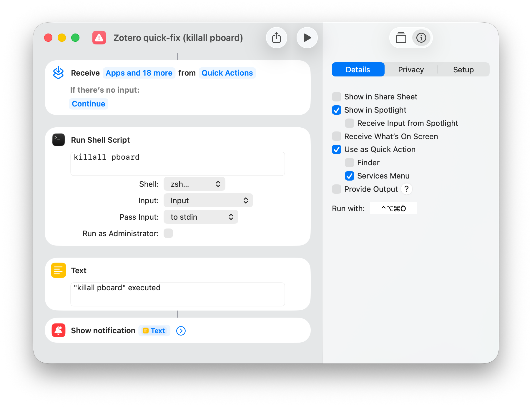The image size is (532, 407).
Task: Click the red warning shortcut icon
Action: (99, 38)
